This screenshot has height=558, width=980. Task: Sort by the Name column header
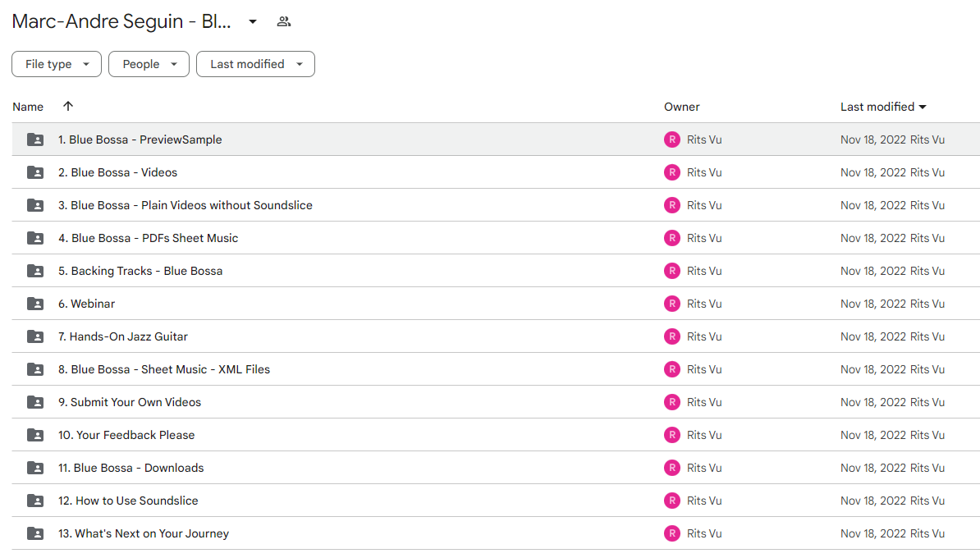pos(28,107)
